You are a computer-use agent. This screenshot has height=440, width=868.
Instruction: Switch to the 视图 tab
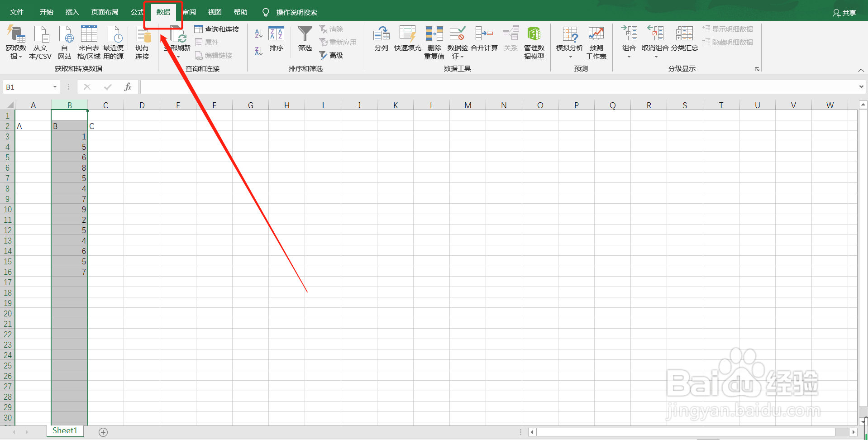click(215, 12)
